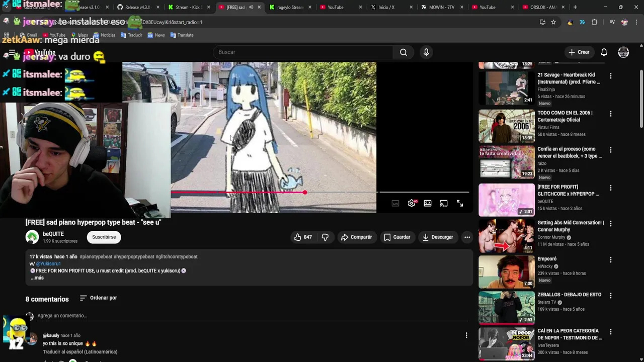Switch to the rageylo Stream tab
This screenshot has height=362, width=644.
click(290, 7)
